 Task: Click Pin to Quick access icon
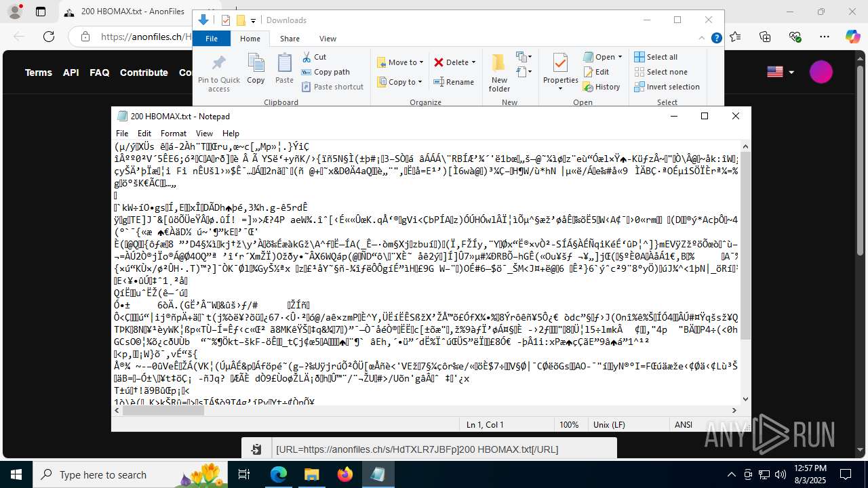(218, 73)
